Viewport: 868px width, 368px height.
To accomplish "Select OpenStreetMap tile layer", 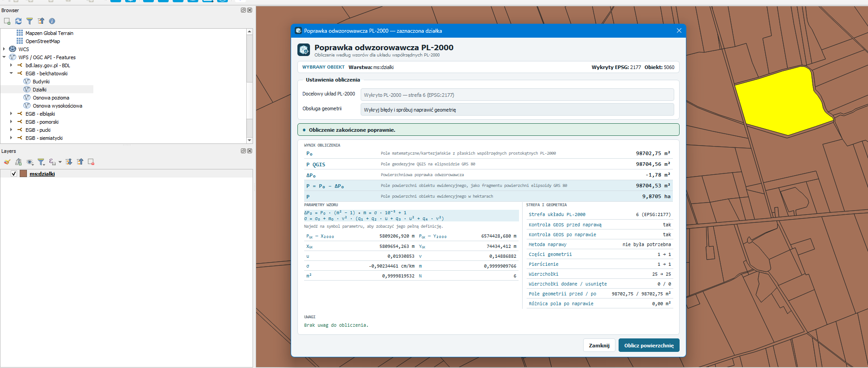I will pyautogui.click(x=43, y=41).
